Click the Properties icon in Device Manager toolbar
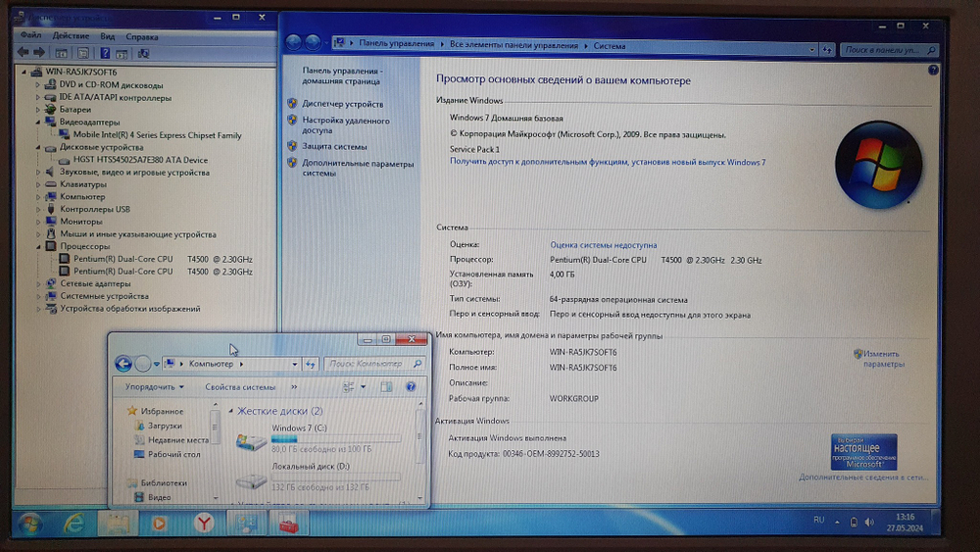This screenshot has height=552, width=980. pos(83,54)
